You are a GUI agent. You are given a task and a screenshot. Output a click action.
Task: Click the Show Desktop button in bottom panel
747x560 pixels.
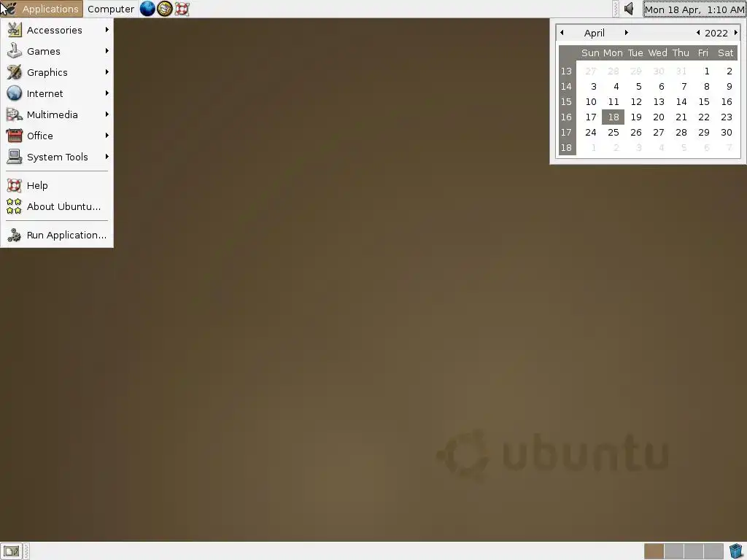click(11, 551)
